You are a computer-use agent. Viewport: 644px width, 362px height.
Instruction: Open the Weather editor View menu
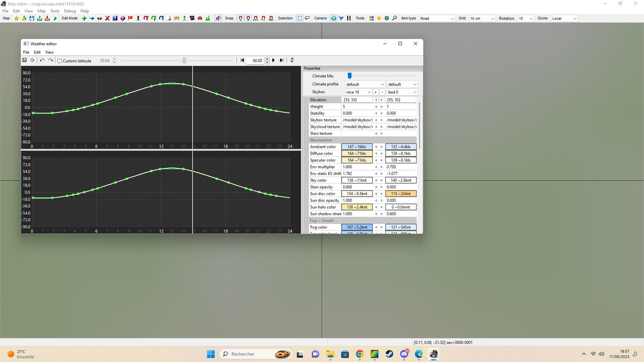pyautogui.click(x=49, y=52)
